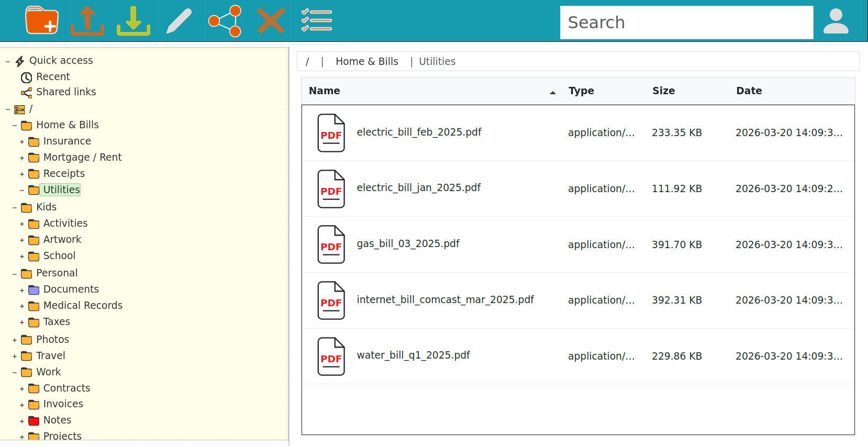Open the checklist select icon
Viewport: 868px width, 446px height.
[316, 21]
